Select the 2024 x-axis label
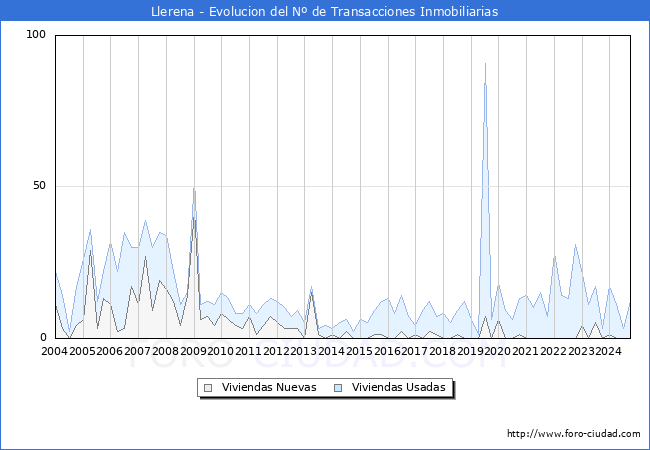 pos(608,351)
